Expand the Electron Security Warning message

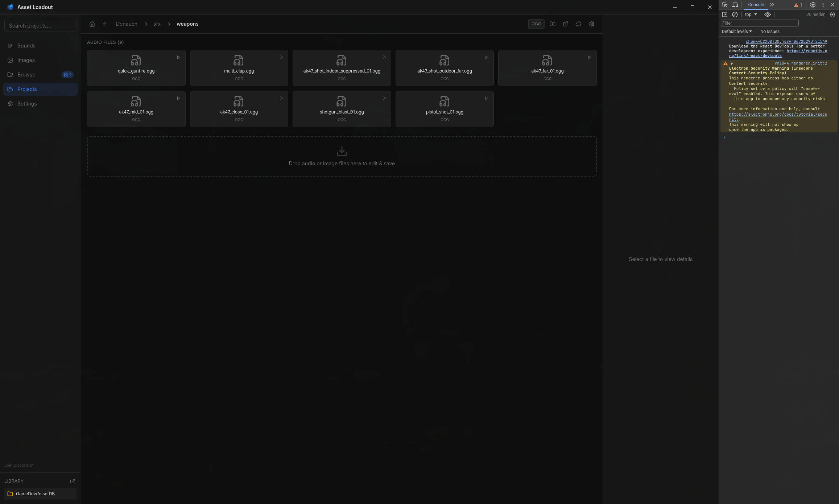pyautogui.click(x=732, y=63)
